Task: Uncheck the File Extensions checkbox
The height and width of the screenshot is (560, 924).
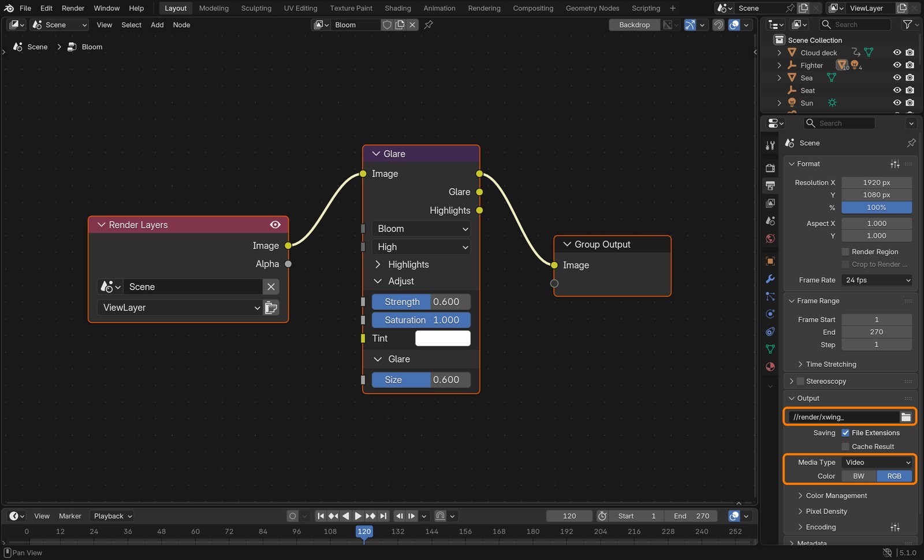Action: tap(845, 433)
